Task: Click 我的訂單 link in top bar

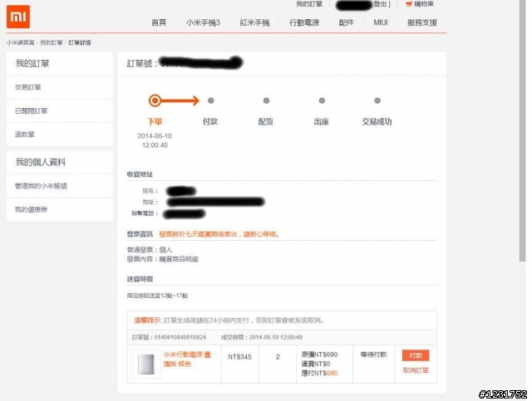Action: (309, 4)
